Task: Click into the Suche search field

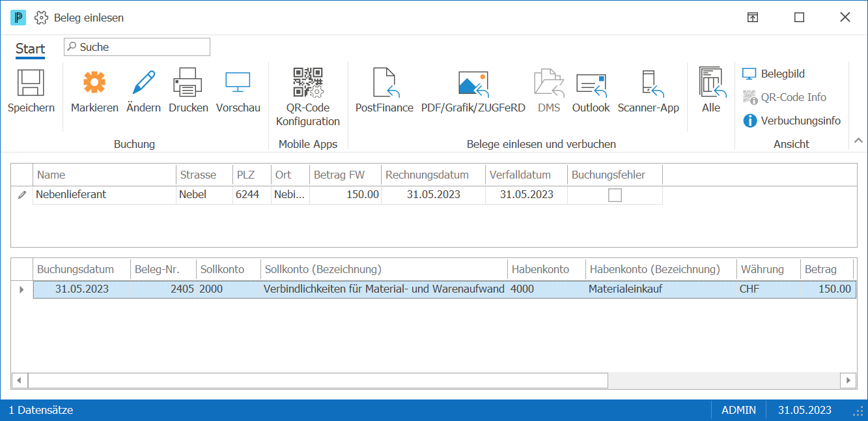Action: [x=137, y=47]
